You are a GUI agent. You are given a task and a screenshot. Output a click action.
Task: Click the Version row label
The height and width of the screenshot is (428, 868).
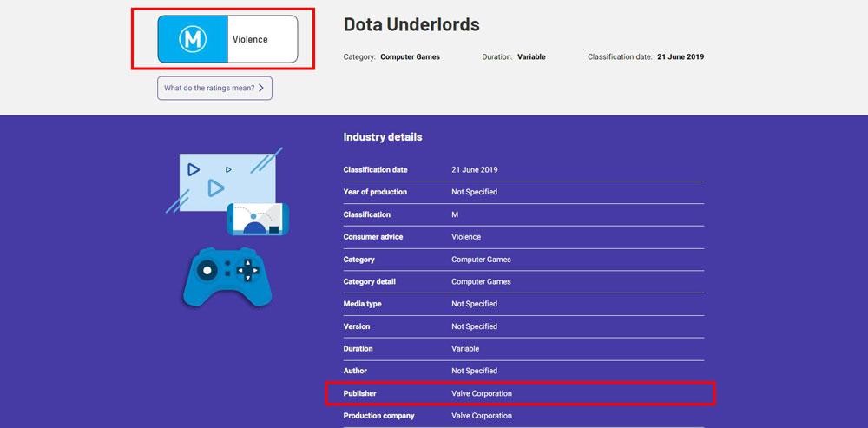pyautogui.click(x=357, y=326)
